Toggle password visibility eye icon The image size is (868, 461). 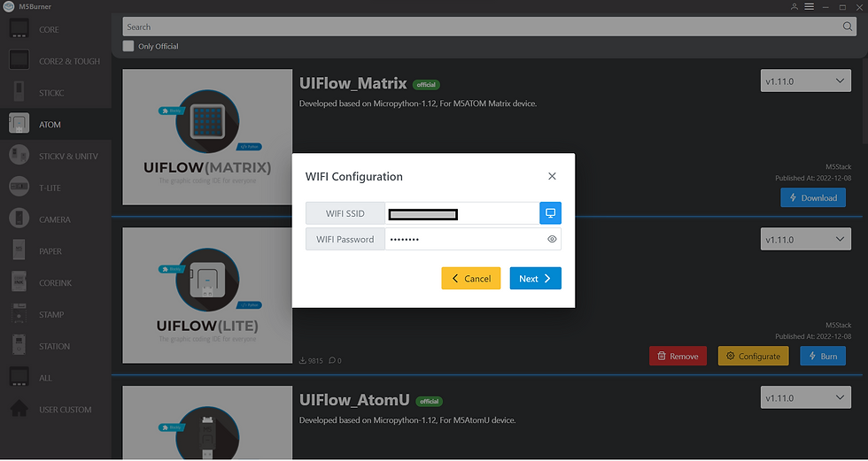(x=552, y=239)
